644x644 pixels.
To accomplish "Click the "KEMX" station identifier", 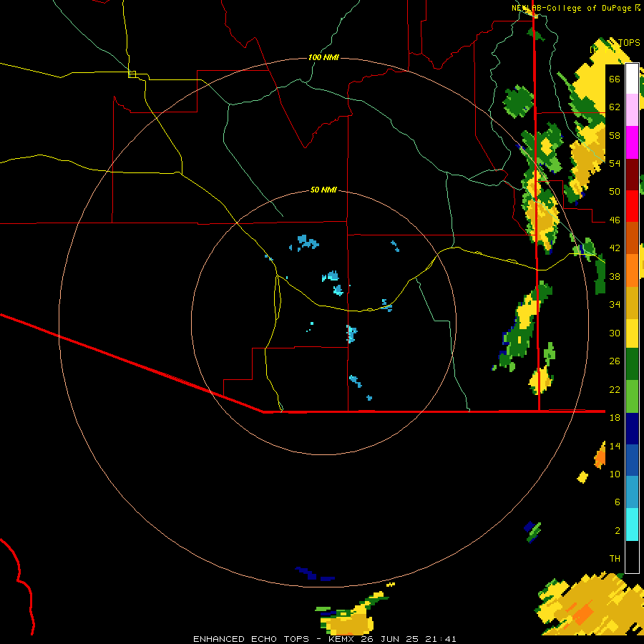I will click(342, 639).
